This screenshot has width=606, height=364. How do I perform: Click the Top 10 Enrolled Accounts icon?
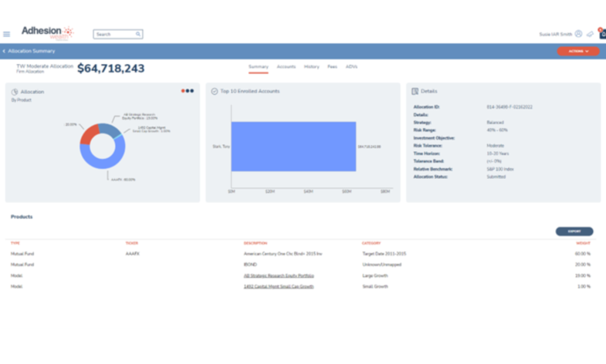tap(215, 91)
